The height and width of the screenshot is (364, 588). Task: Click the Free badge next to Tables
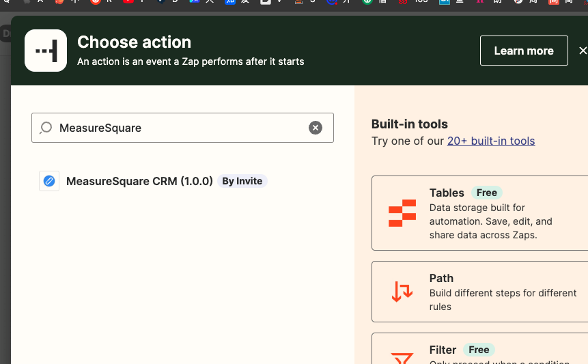[x=487, y=193]
